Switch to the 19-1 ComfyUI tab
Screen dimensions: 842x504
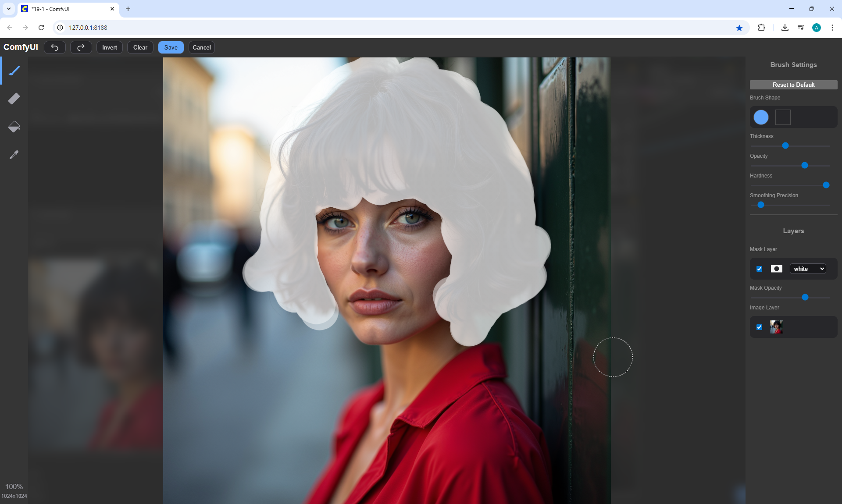pyautogui.click(x=66, y=9)
